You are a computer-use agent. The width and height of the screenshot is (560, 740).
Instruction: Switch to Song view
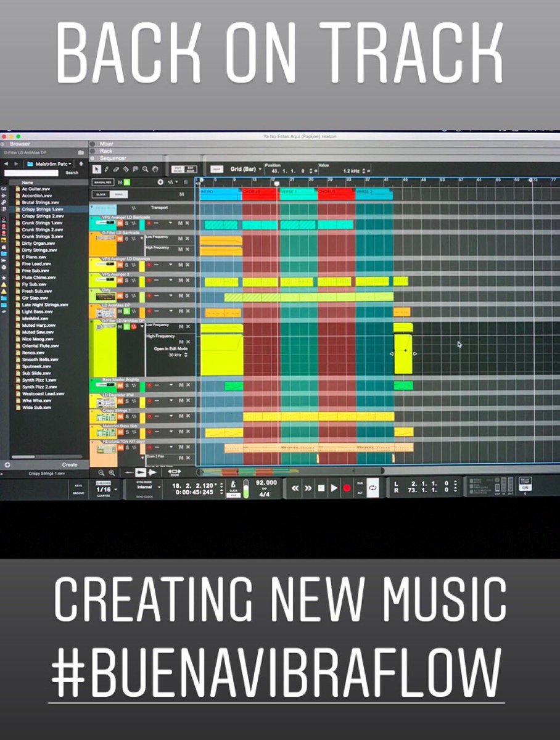[118, 194]
